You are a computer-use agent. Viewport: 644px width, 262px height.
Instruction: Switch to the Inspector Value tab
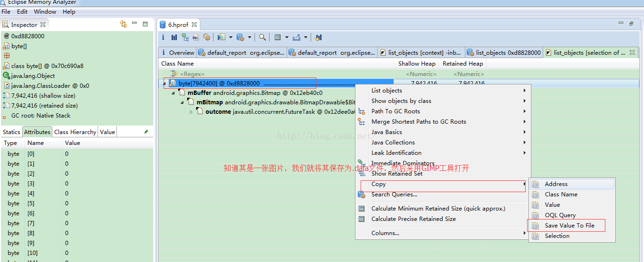tap(107, 132)
